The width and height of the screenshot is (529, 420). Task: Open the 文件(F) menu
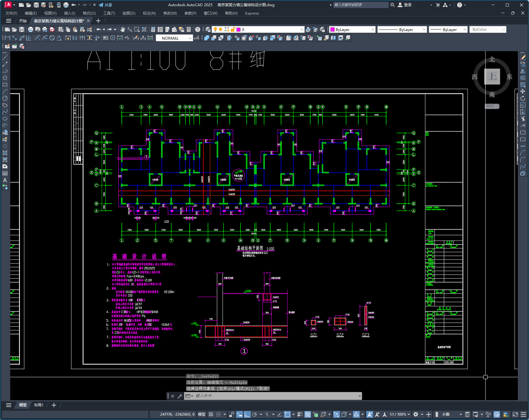[x=11, y=13]
